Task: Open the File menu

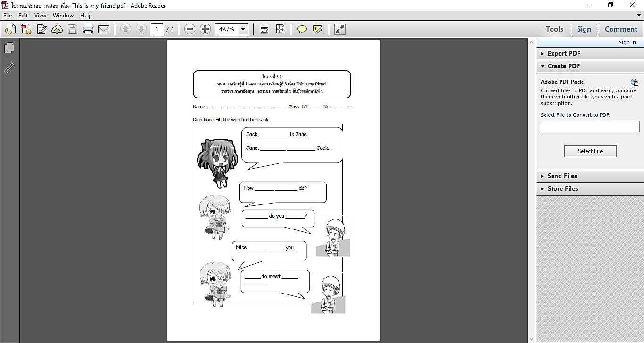Action: tap(8, 16)
